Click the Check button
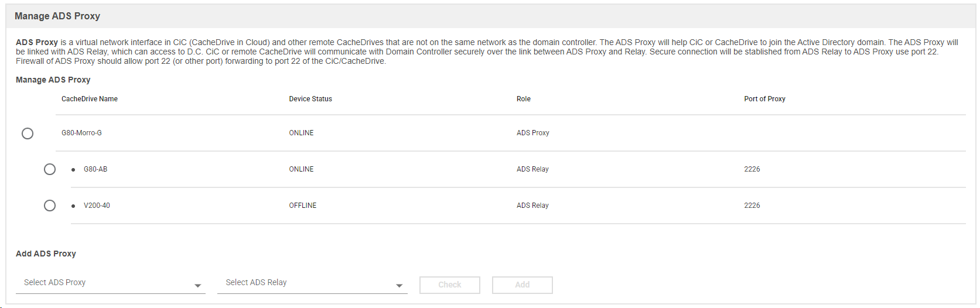This screenshot has width=980, height=308. point(450,285)
